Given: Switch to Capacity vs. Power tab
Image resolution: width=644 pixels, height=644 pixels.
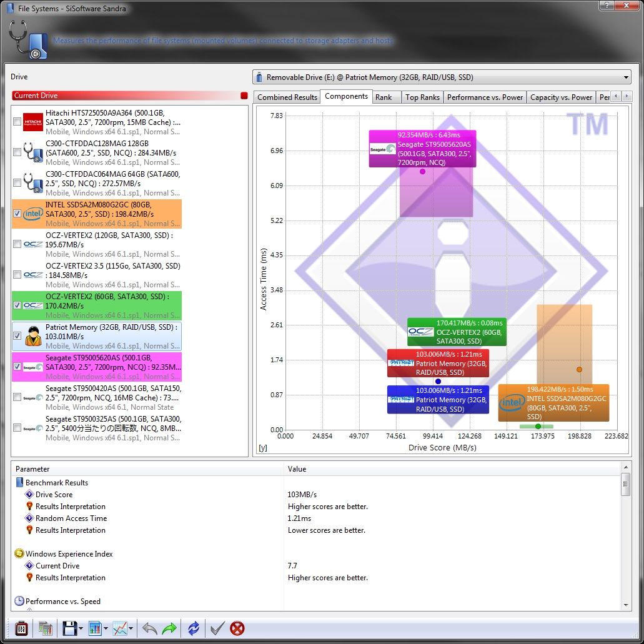Looking at the screenshot, I should 561,97.
